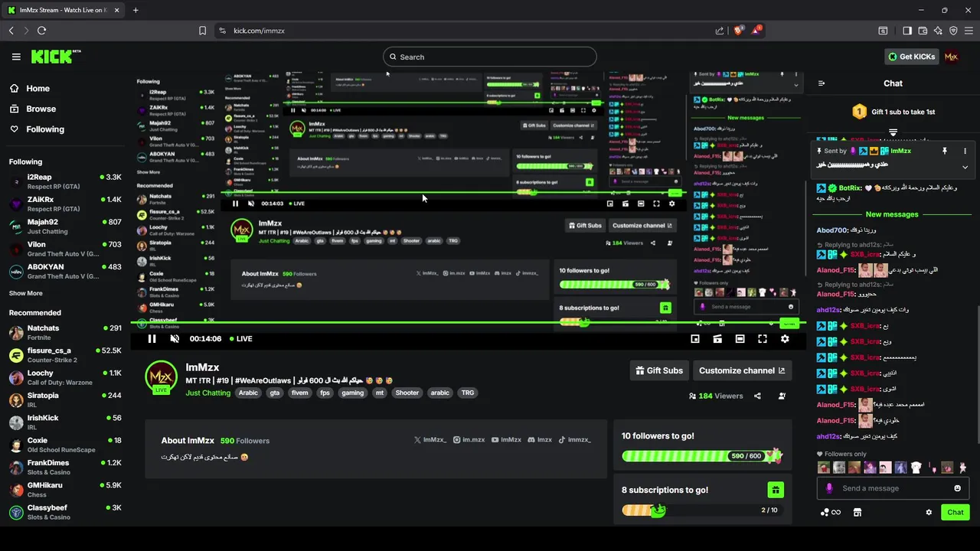
Task: Open i2Reap channel in Following list
Action: [65, 181]
